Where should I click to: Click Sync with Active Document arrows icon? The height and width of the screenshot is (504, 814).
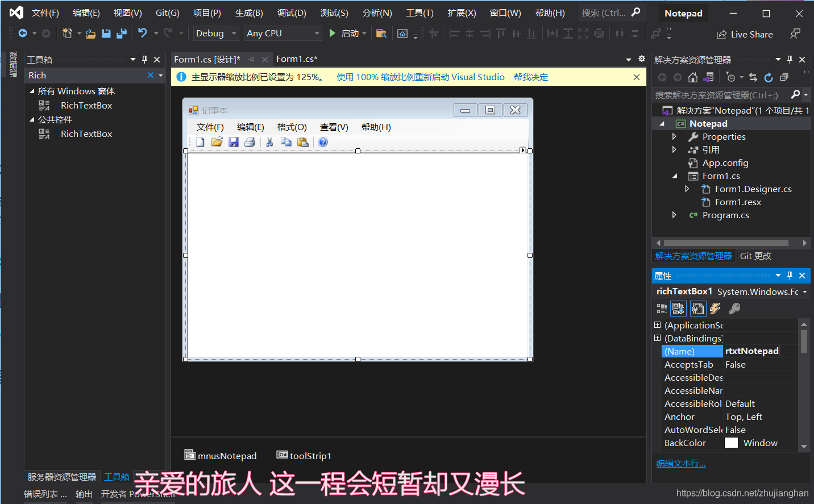(753, 77)
